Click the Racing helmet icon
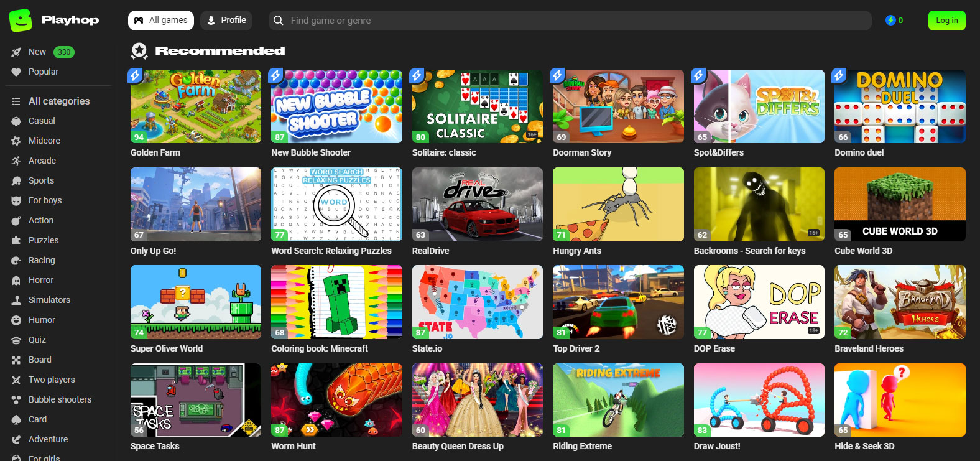980x461 pixels. [16, 261]
